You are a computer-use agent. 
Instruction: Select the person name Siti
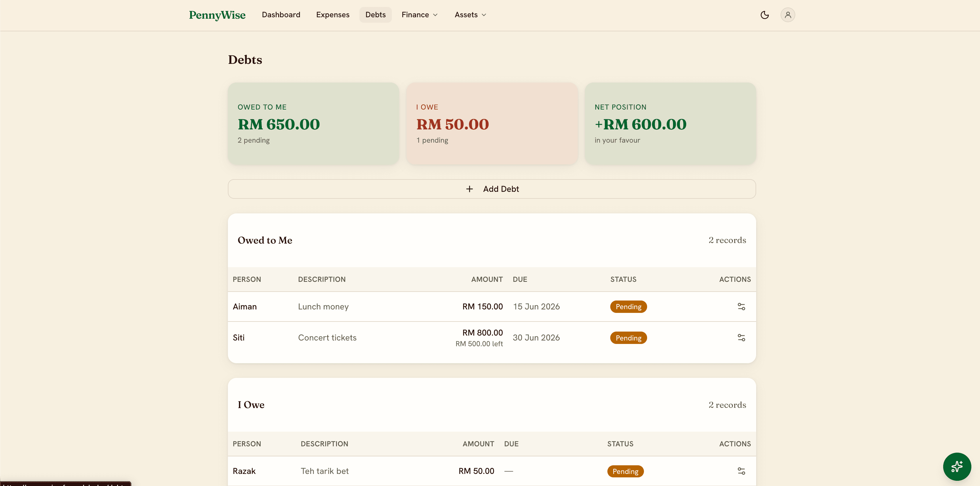(x=239, y=338)
